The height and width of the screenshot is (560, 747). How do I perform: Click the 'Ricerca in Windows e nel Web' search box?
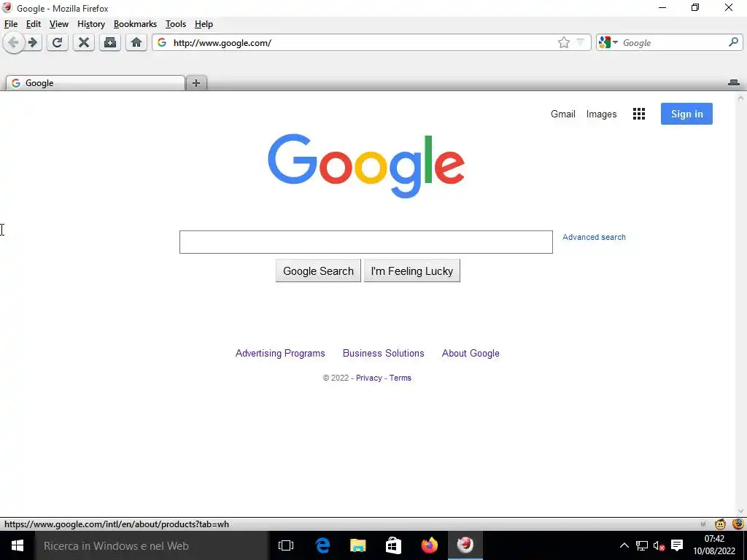(152, 545)
